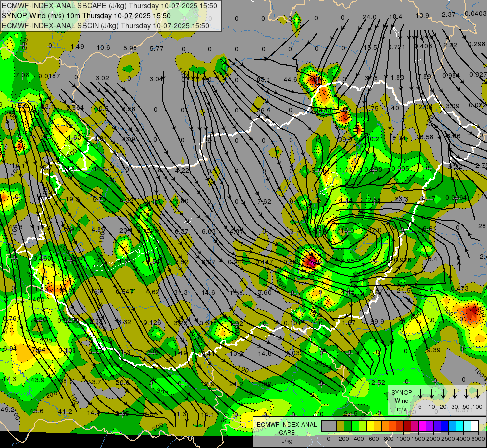Click the 19.3 value on the map

tap(72, 199)
